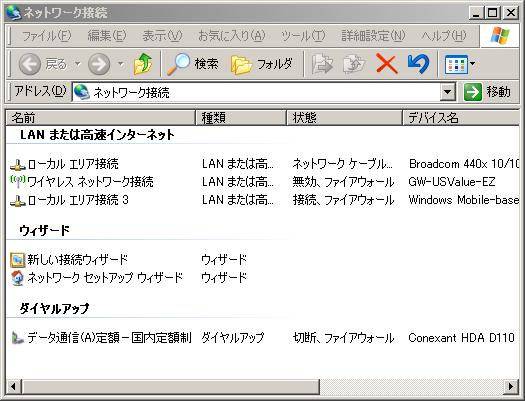
Task: Click the ネットワーク ケーブル... status cell
Action: [x=343, y=164]
